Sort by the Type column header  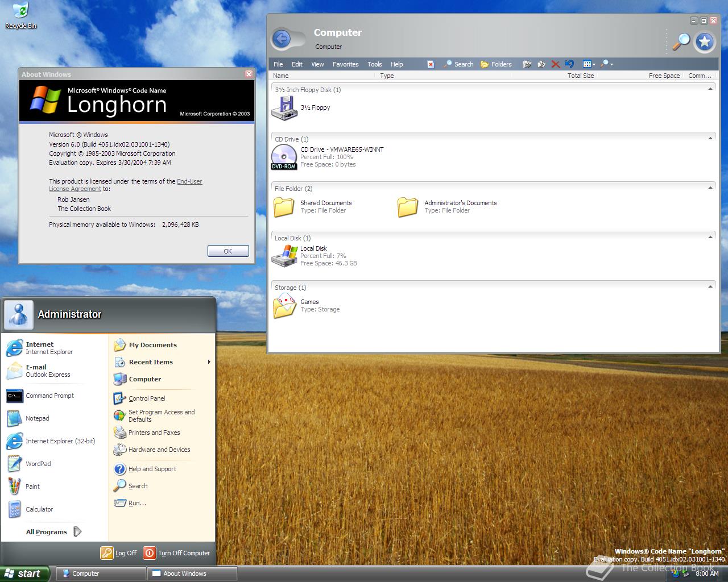[x=442, y=76]
